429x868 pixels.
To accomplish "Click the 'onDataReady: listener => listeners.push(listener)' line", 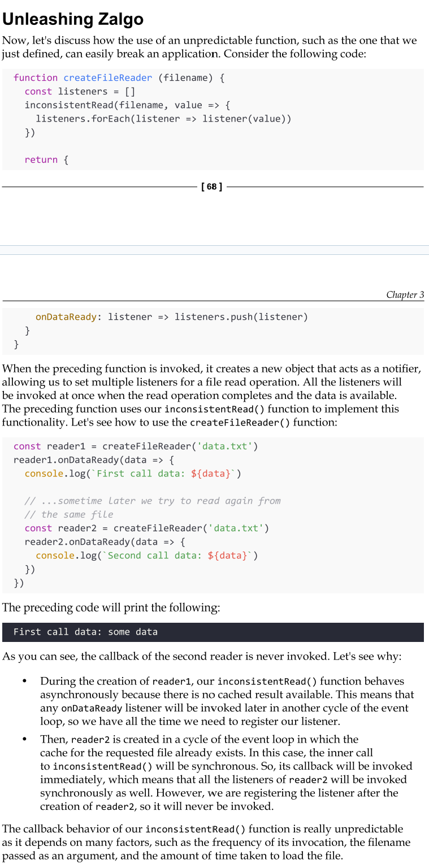I will 172,317.
